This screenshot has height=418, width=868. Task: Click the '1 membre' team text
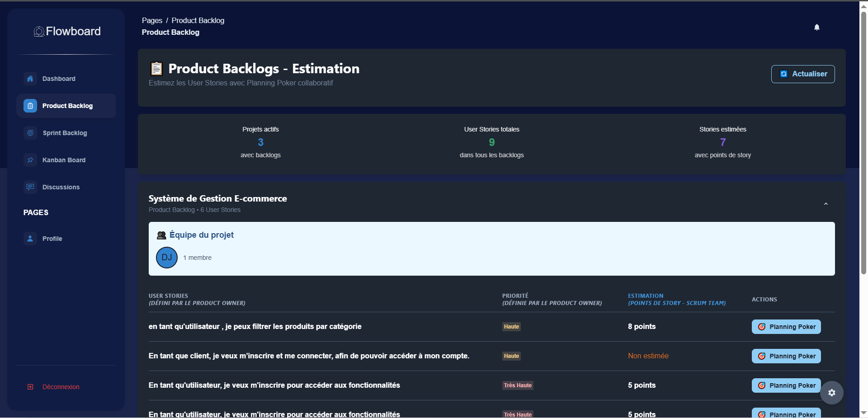197,258
